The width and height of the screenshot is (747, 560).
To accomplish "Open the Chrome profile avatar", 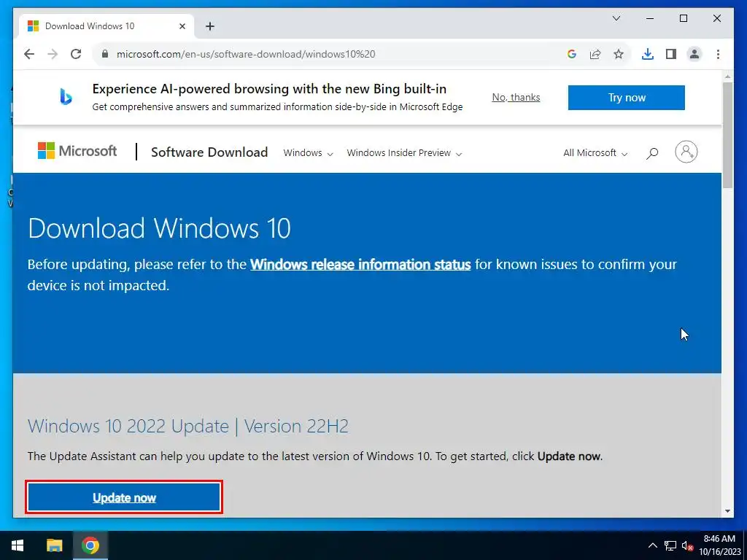I will click(694, 54).
